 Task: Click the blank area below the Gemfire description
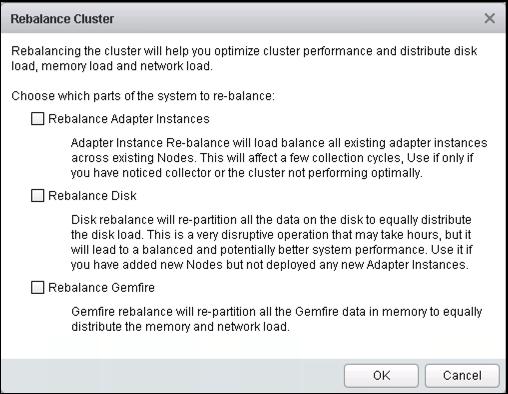pyautogui.click(x=253, y=346)
